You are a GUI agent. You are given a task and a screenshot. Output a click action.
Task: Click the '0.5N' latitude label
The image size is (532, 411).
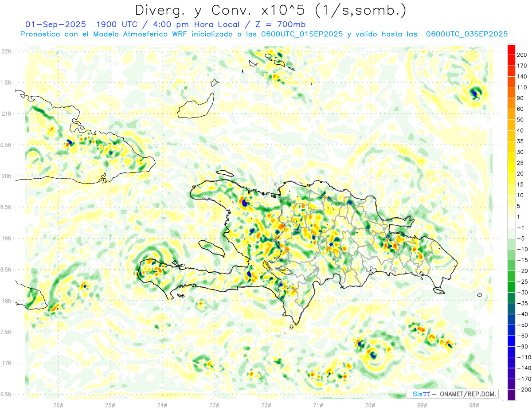pyautogui.click(x=7, y=145)
